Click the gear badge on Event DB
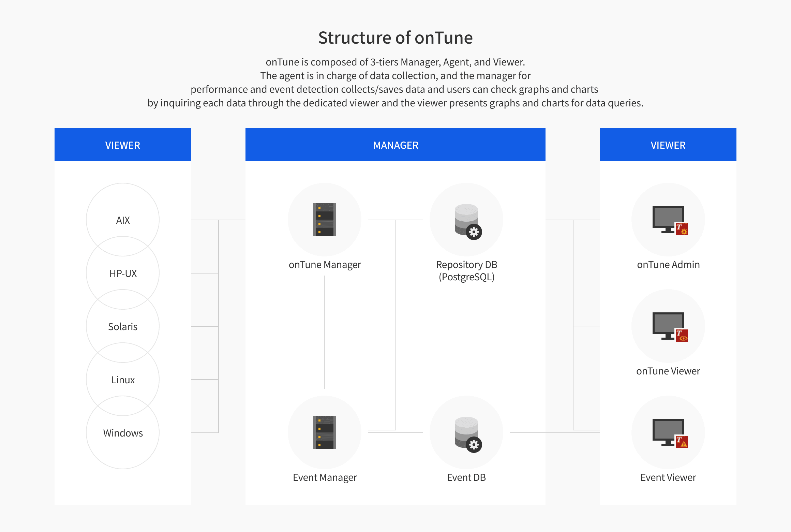Viewport: 791px width, 532px height. pyautogui.click(x=474, y=445)
